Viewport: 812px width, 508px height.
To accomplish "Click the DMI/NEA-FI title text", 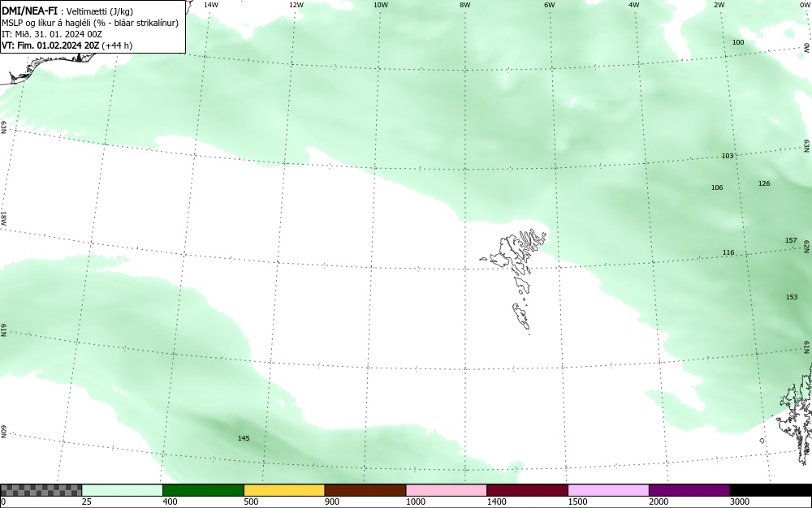I will pos(29,11).
